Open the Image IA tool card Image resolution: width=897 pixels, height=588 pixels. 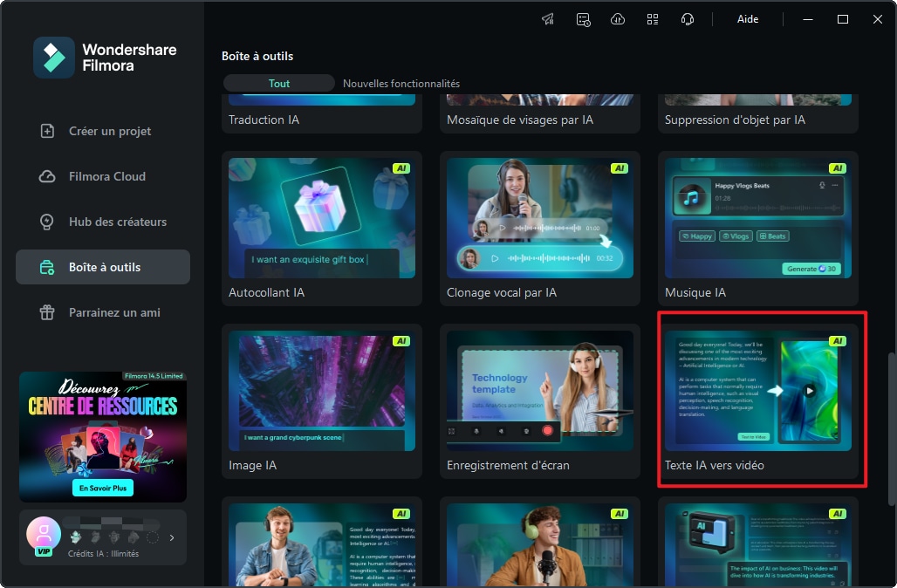tap(322, 401)
